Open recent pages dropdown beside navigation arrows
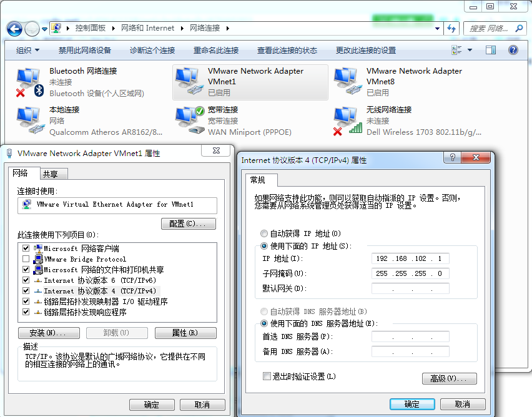Screen dimensions: 532x417 pos(44,29)
